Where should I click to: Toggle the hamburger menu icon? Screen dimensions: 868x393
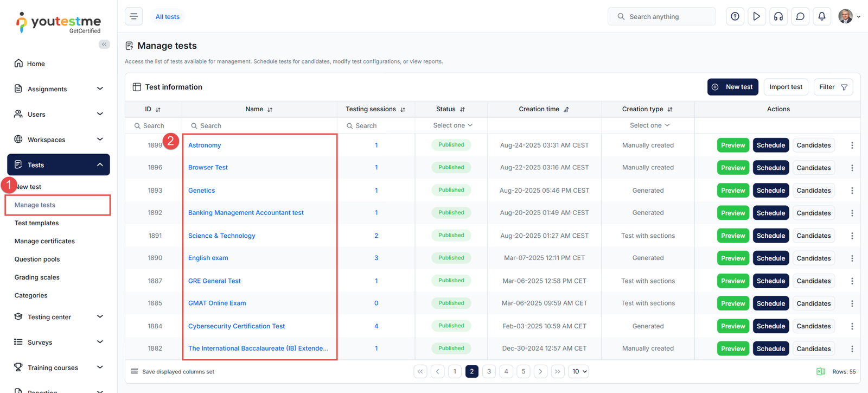tap(134, 16)
